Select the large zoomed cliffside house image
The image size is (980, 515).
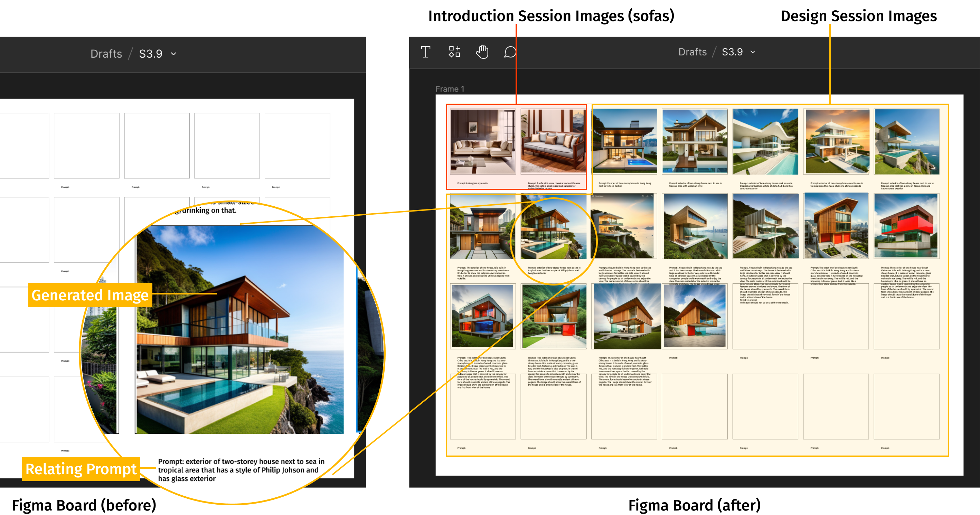pos(240,330)
